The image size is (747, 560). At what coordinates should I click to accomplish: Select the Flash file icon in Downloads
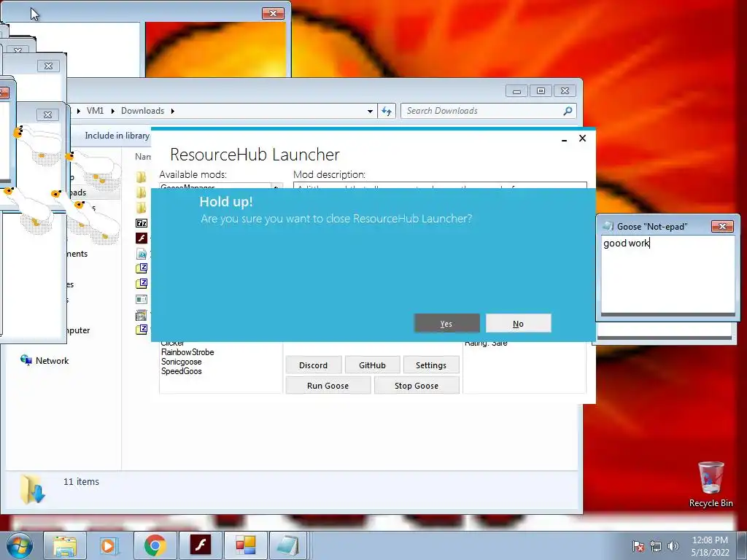click(x=142, y=238)
